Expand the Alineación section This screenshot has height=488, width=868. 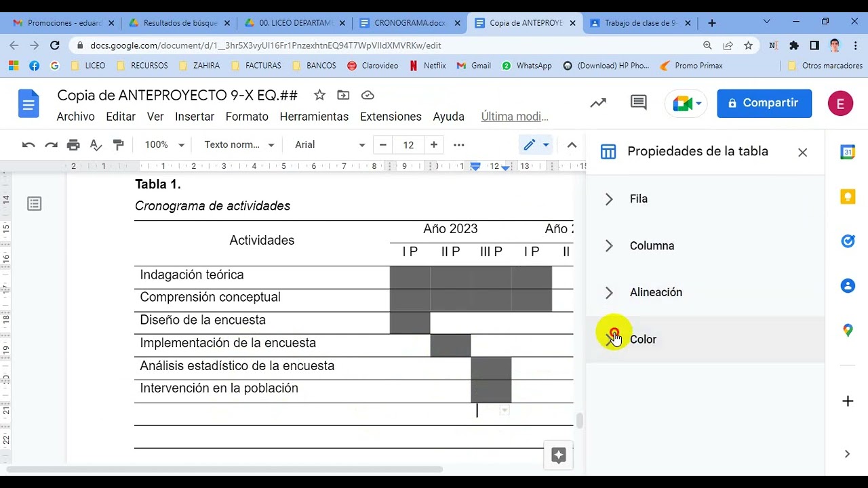pos(705,293)
